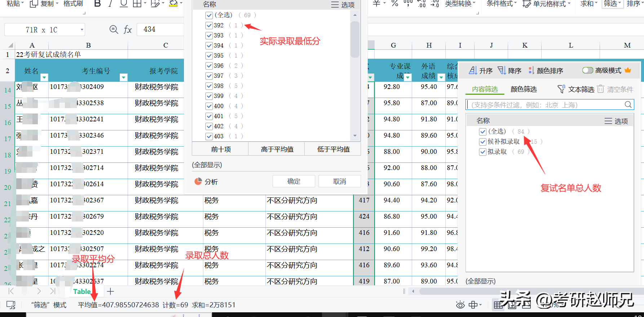Viewport: 644px width, 317px height.
Task: Click the 确定 button
Action: tap(294, 181)
